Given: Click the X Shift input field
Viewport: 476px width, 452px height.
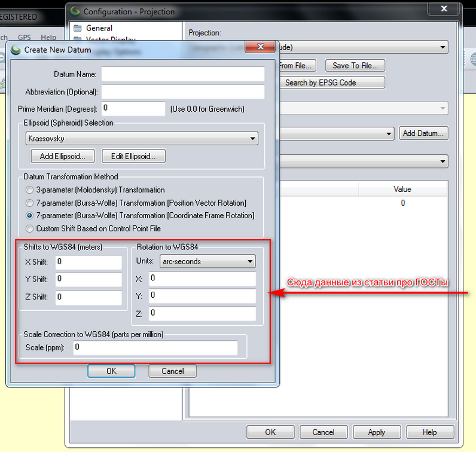Looking at the screenshot, I should pos(89,262).
